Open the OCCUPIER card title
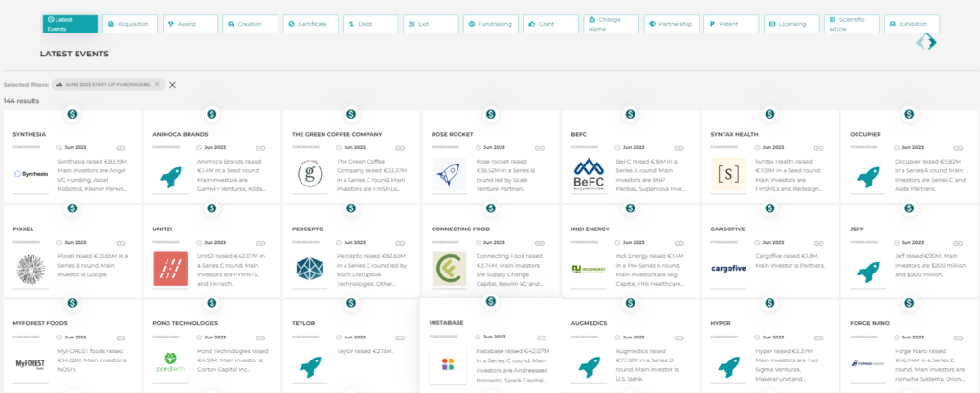The height and width of the screenshot is (393, 980). pyautogui.click(x=865, y=134)
